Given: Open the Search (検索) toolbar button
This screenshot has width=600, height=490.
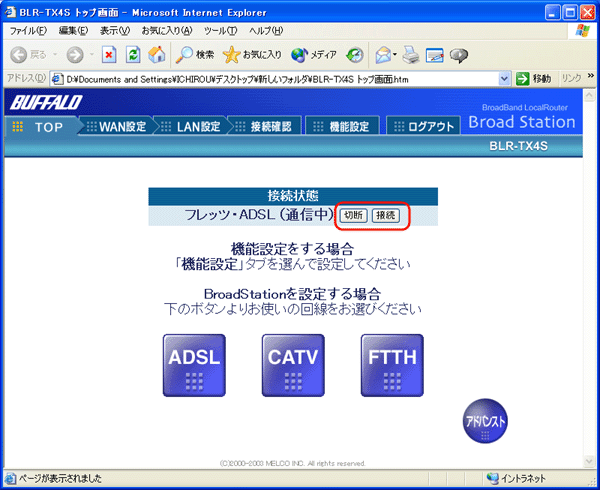Looking at the screenshot, I should [x=194, y=55].
